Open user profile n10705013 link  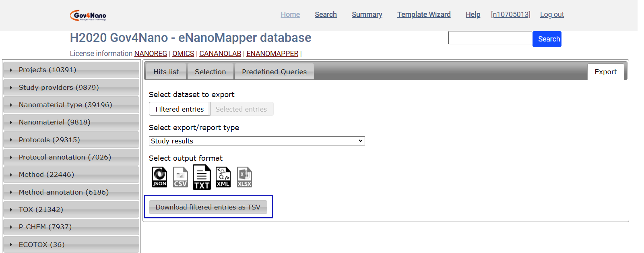tap(511, 15)
